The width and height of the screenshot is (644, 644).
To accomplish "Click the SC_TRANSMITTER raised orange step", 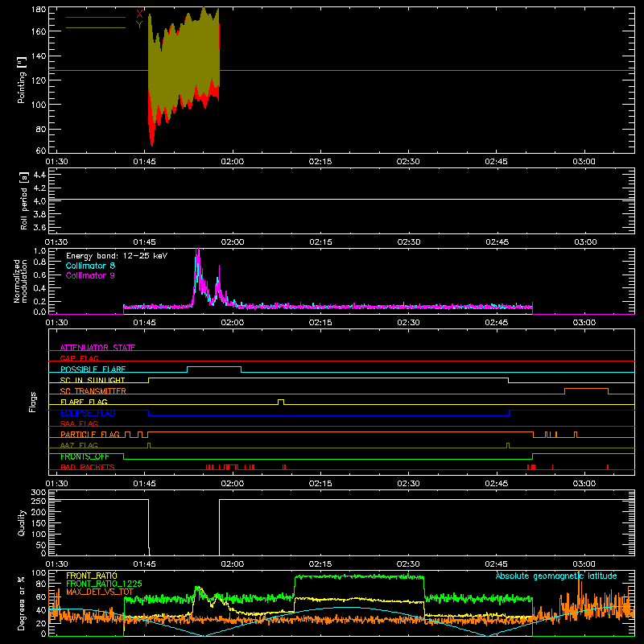I will click(x=587, y=389).
